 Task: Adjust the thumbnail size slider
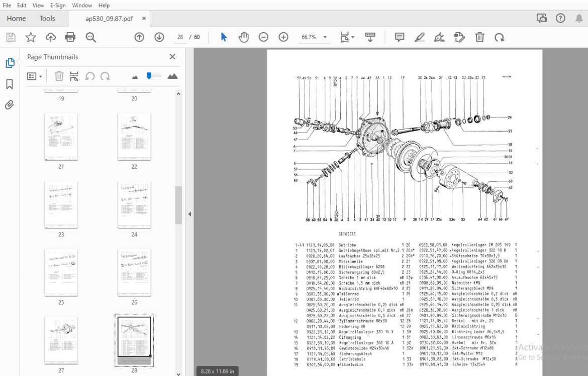pos(149,76)
